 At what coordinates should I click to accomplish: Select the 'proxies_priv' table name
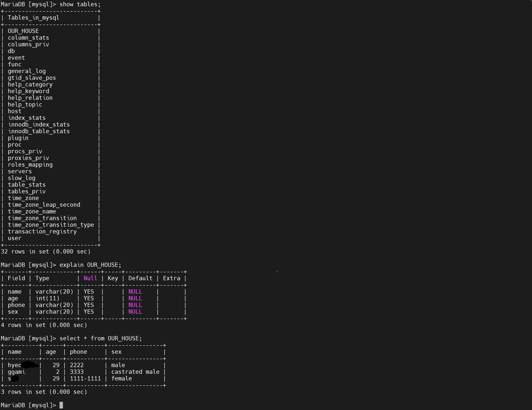[28, 158]
